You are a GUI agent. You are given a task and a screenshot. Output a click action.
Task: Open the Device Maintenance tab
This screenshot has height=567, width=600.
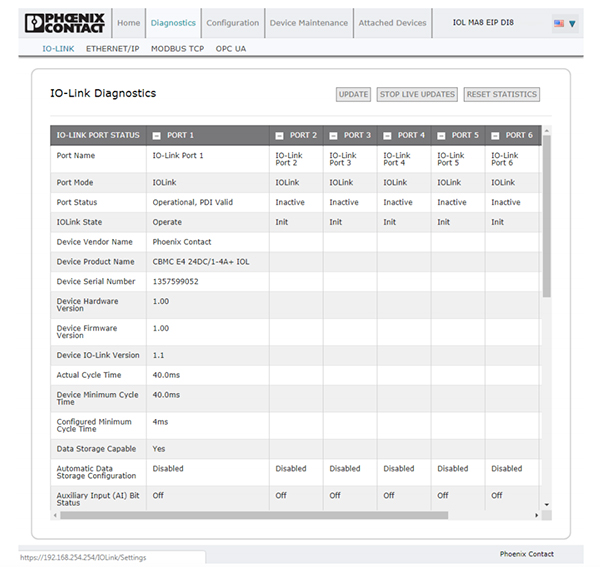coord(309,23)
